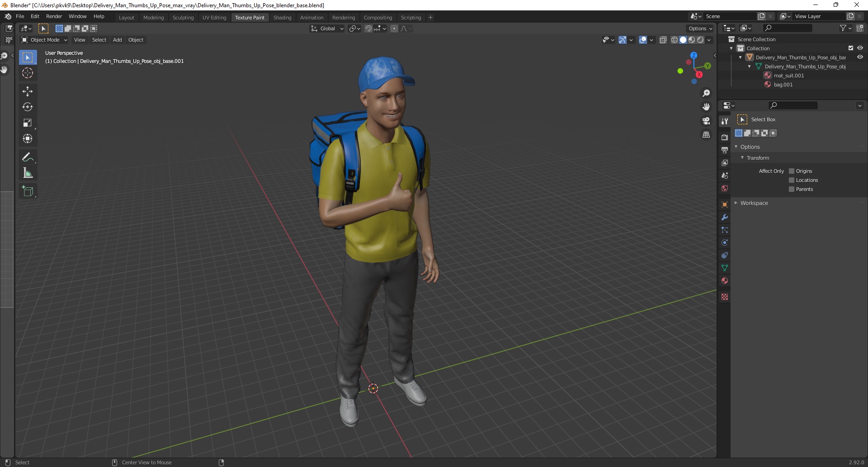This screenshot has width=868, height=467.
Task: Collapse the Options panel in properties
Action: (736, 147)
